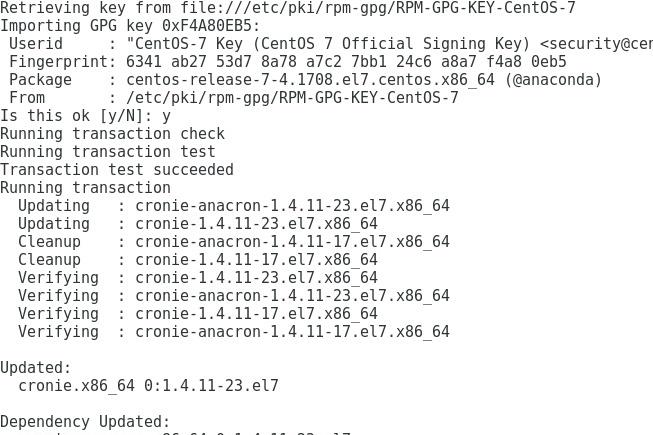Click the 'Running transaction' line
The width and height of the screenshot is (653, 435).
[85, 188]
